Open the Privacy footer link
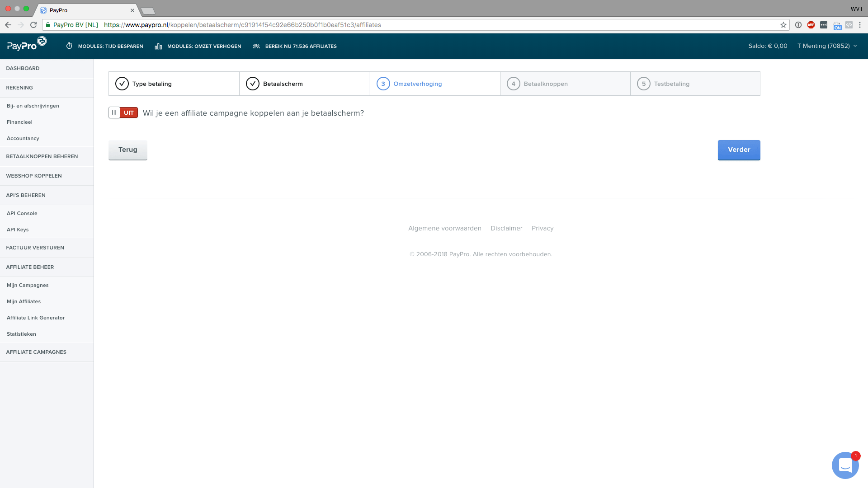Screen dimensions: 868x488 [x=542, y=228]
